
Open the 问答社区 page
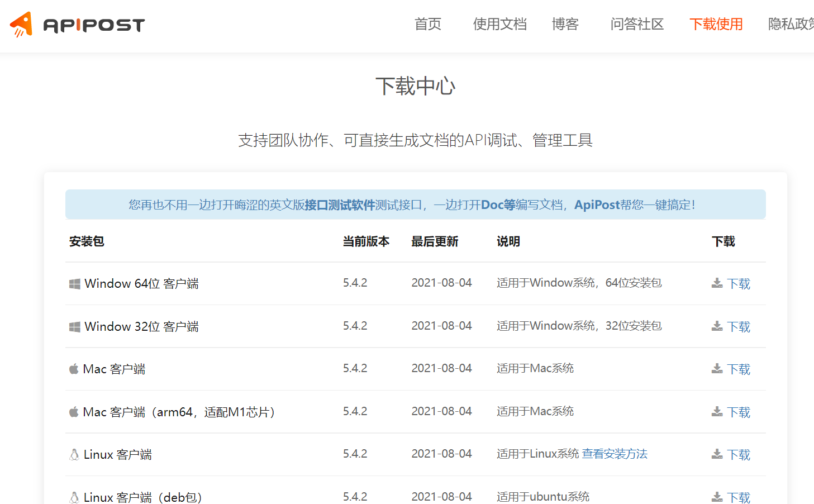coord(636,25)
